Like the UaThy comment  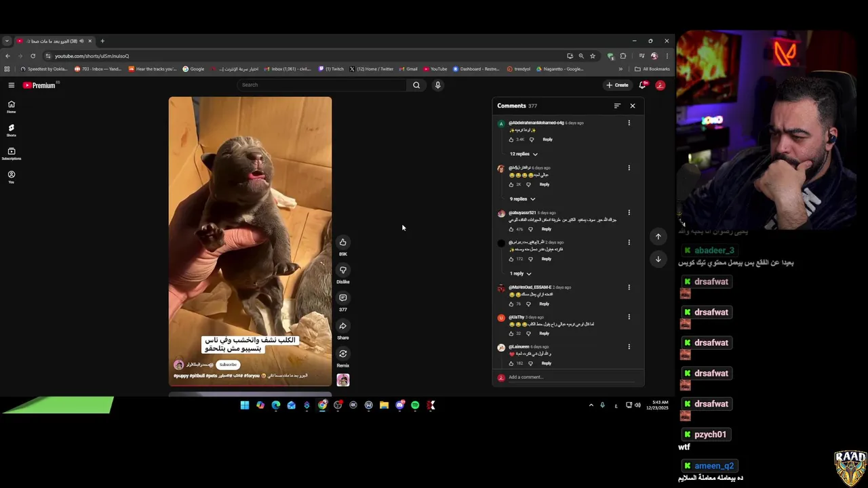511,333
